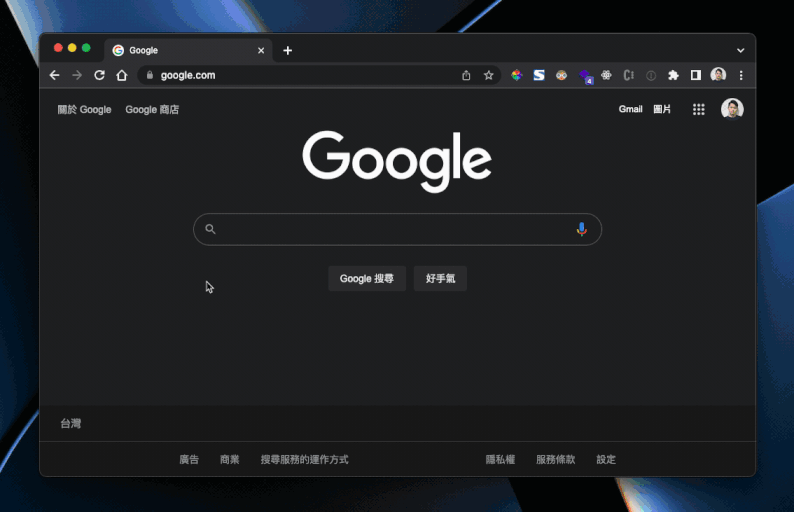Open the Chrome three-dot menu
The height and width of the screenshot is (512, 794).
[741, 75]
